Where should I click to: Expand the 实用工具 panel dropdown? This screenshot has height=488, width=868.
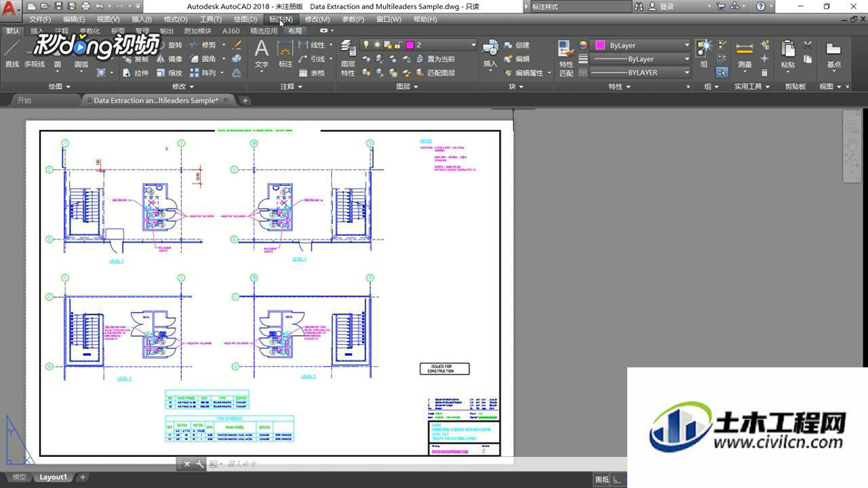[752, 87]
